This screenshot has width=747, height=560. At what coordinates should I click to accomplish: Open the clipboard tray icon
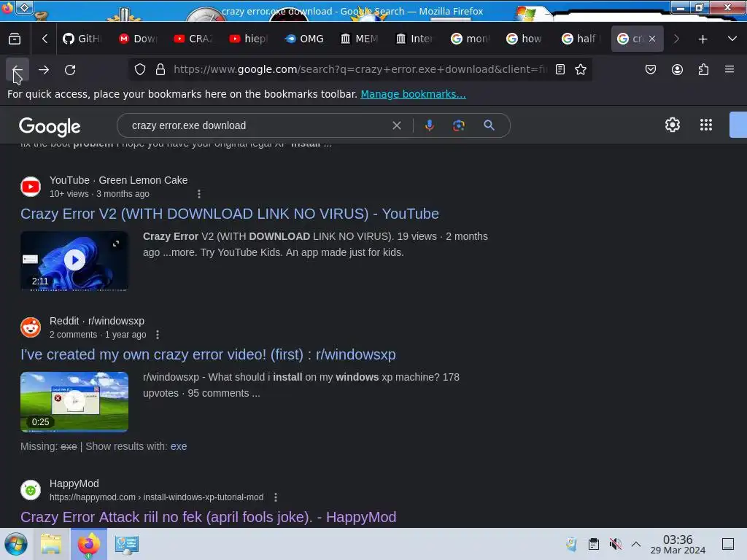tap(593, 544)
